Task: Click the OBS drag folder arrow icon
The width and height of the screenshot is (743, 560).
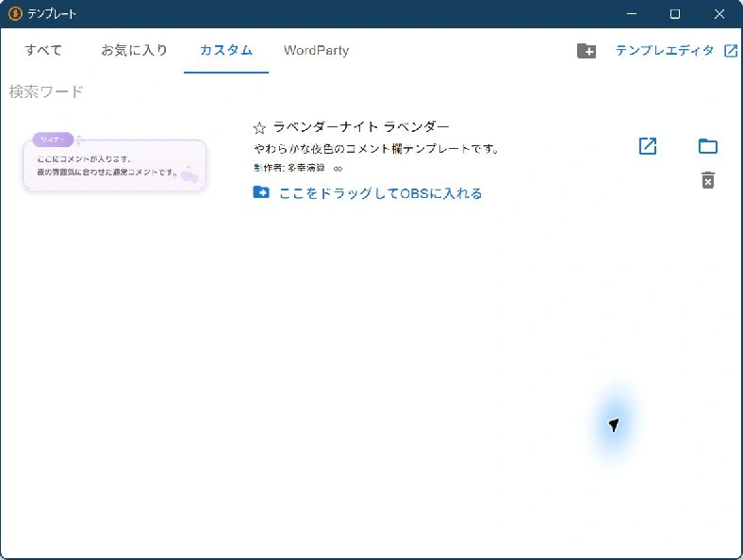Action: 261,192
